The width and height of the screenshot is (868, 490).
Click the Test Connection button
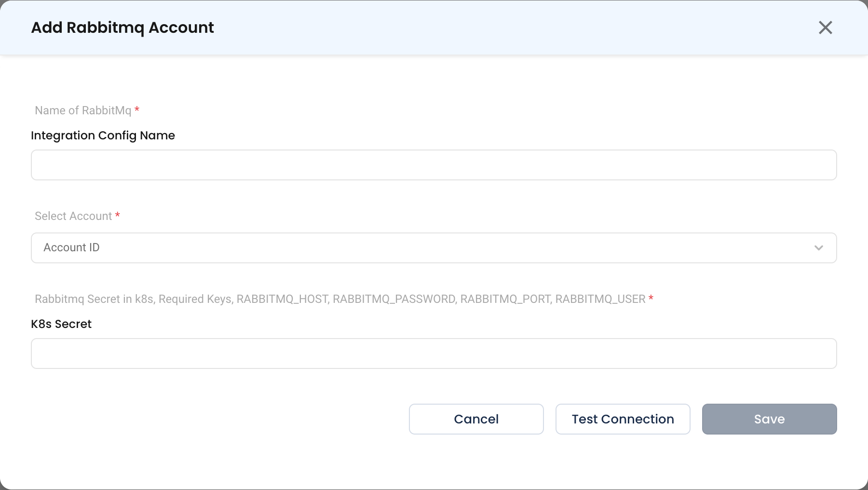click(x=623, y=419)
